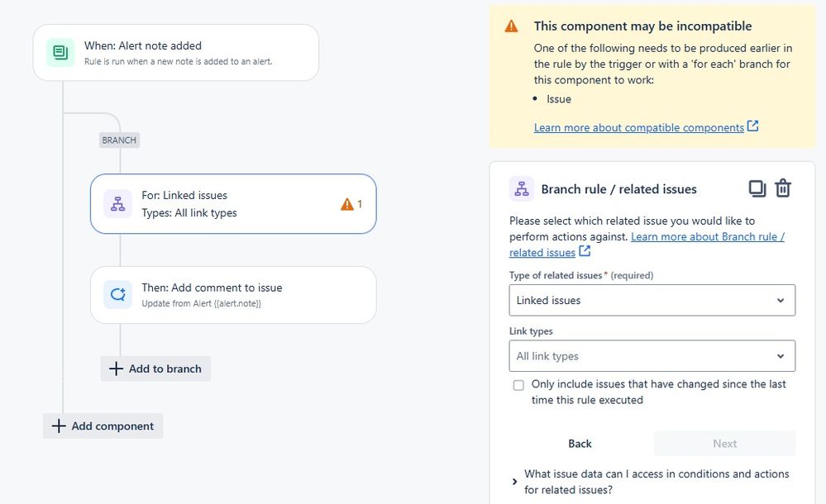
Task: Click the Linked issues branch icon
Action: tap(117, 204)
